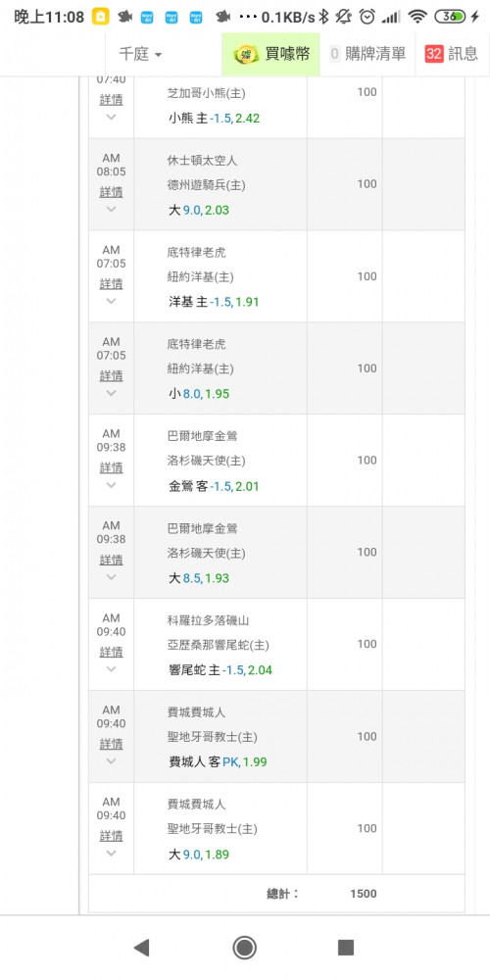Expand chevron under 休士頓太空人 game 詳情
This screenshot has height=980, width=490.
coord(111,209)
